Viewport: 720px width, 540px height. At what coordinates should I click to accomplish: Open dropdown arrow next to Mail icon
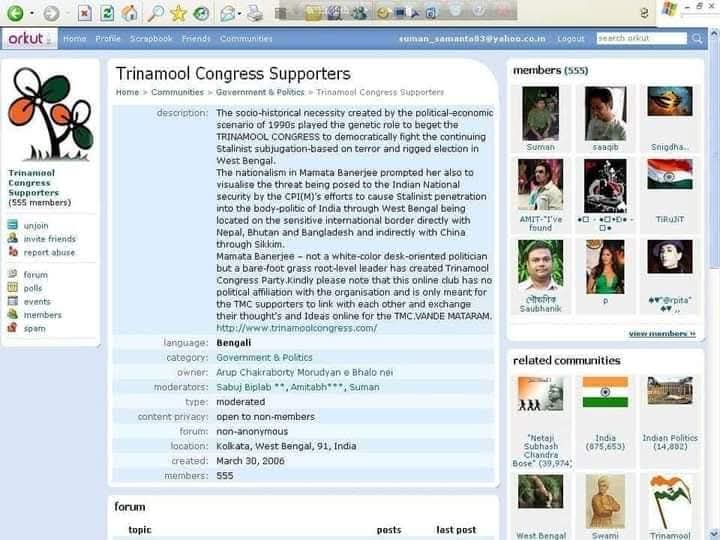click(240, 13)
